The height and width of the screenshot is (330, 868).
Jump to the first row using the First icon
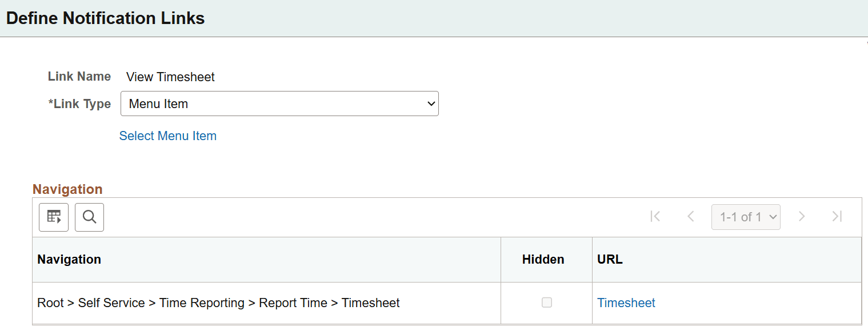pos(655,217)
